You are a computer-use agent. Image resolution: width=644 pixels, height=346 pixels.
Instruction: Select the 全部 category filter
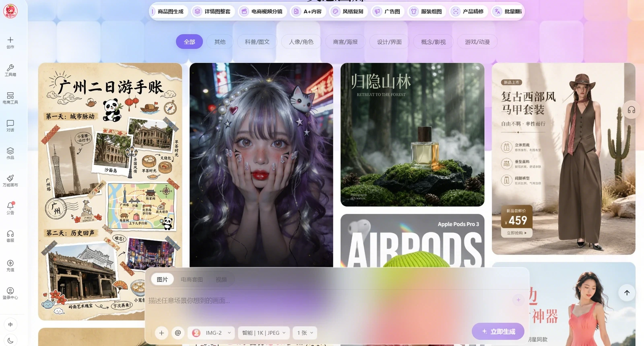[x=190, y=42]
